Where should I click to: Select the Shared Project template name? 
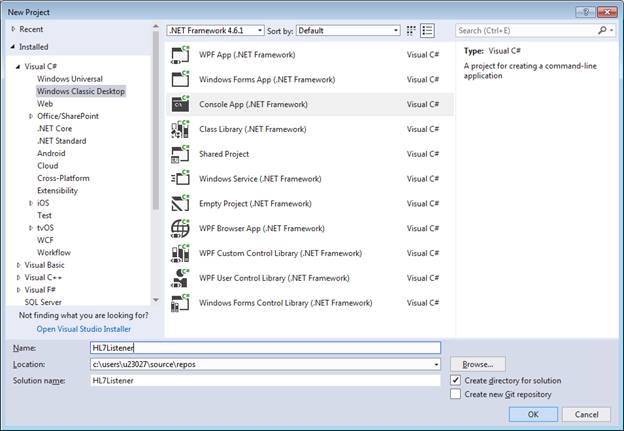tap(224, 154)
